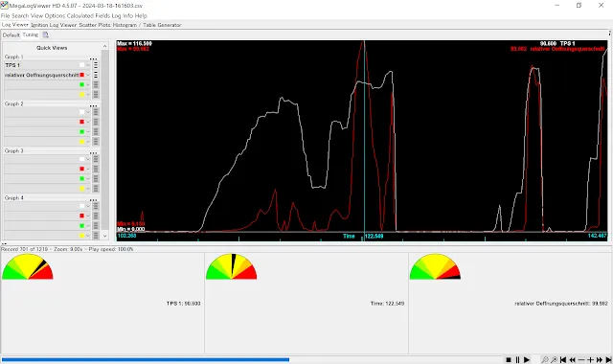Switch to the Scatter Plots tab
613x364 pixels.
95,25
